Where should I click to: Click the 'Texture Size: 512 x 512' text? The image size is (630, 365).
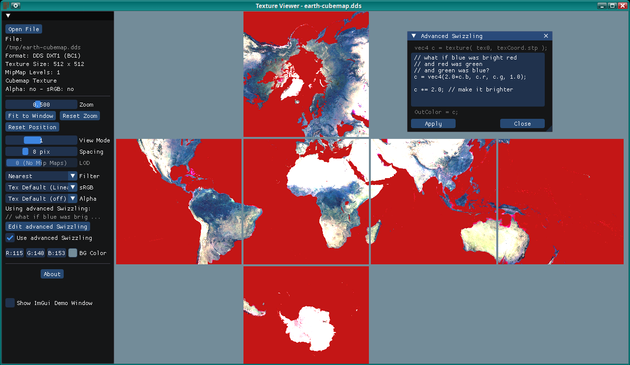click(45, 64)
